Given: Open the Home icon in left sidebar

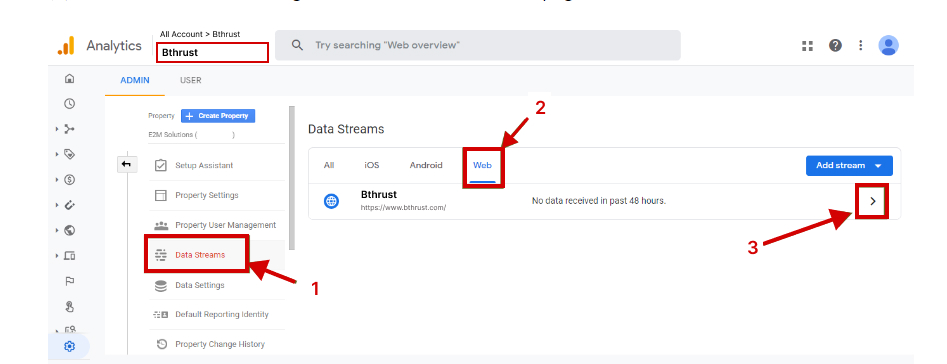Looking at the screenshot, I should point(69,78).
